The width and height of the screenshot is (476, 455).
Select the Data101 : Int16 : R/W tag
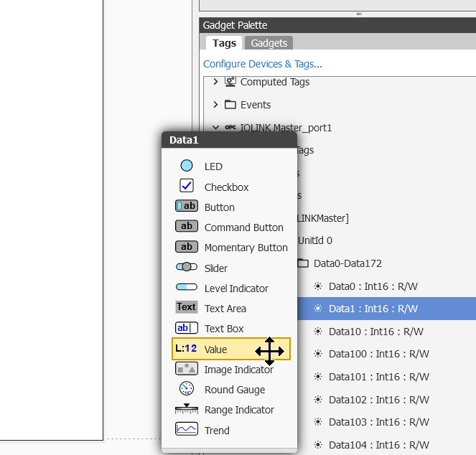click(x=379, y=377)
